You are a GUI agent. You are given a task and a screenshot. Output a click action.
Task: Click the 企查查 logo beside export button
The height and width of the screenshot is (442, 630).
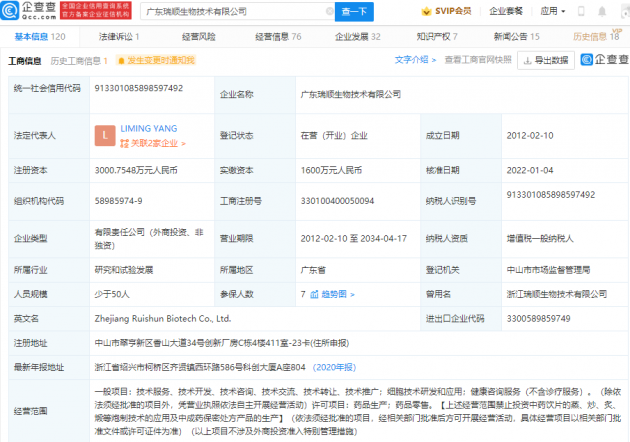click(605, 60)
